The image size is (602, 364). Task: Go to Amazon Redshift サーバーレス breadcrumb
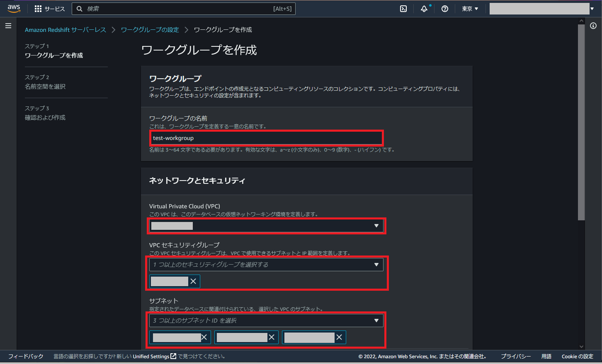(x=66, y=30)
